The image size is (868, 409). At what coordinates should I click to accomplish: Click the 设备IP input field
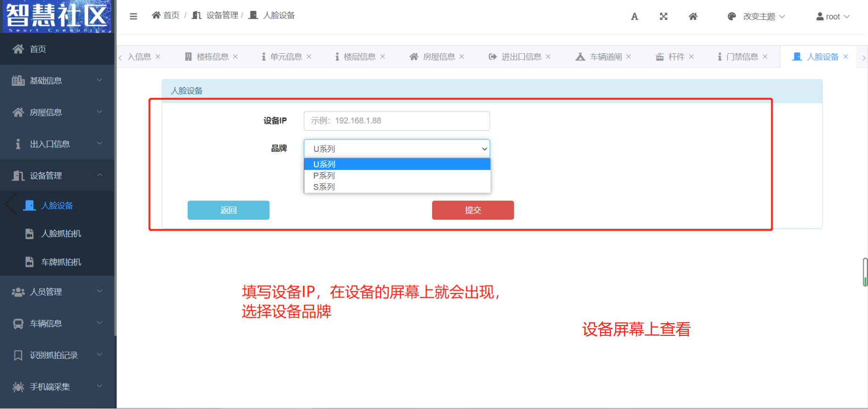coord(397,121)
